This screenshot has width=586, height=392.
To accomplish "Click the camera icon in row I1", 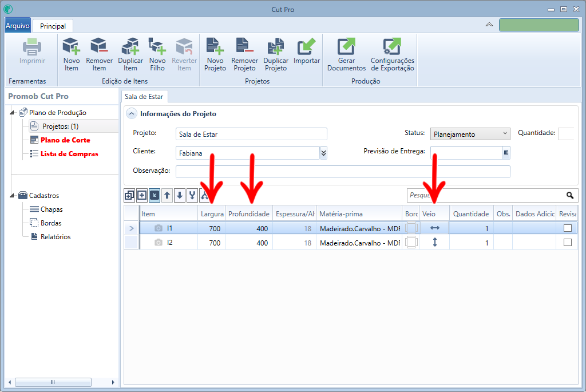I will pos(159,228).
